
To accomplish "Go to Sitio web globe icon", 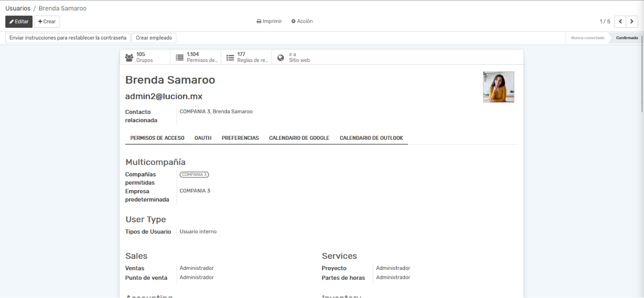I will click(281, 57).
